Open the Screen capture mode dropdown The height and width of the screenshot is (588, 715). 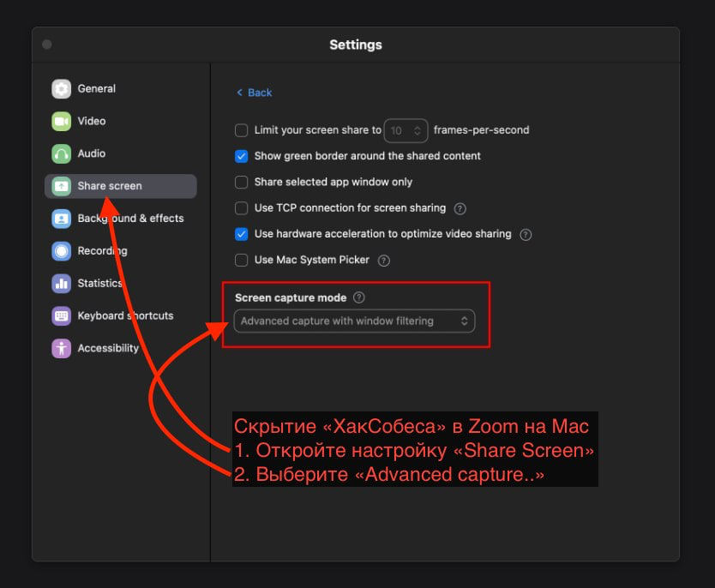354,321
